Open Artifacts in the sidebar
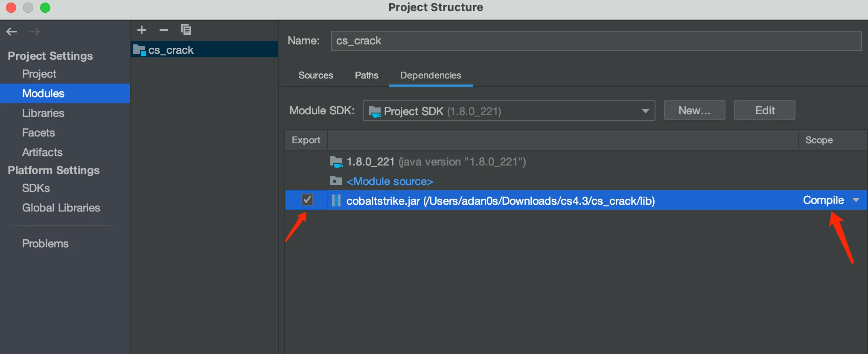Screen dimensions: 868x354 pos(42,152)
